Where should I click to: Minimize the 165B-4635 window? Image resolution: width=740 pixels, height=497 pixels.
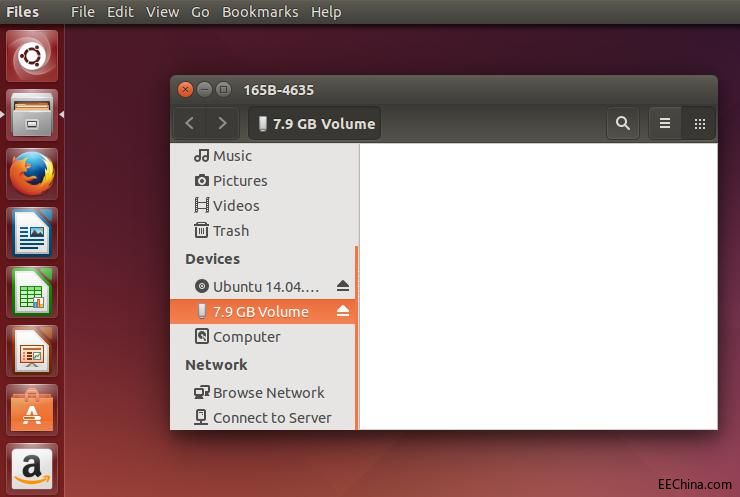(x=204, y=89)
